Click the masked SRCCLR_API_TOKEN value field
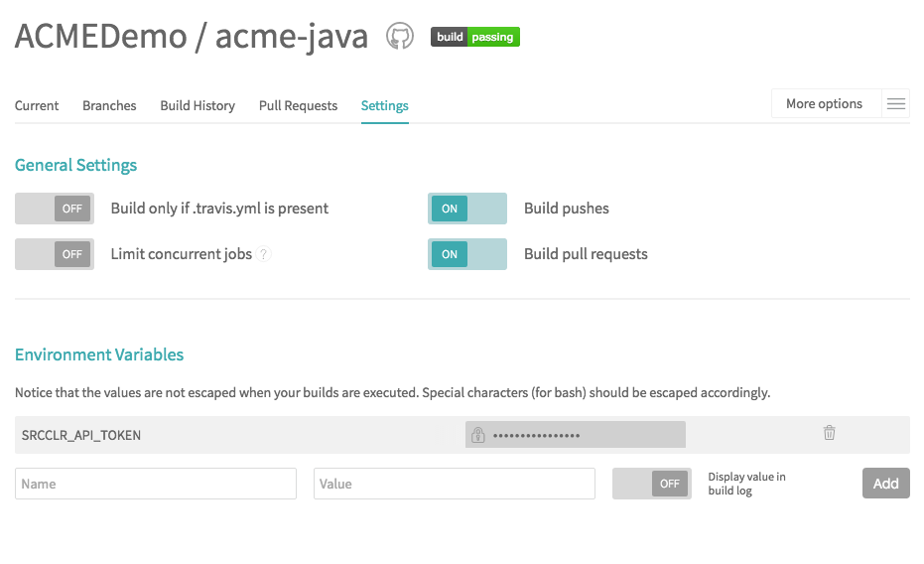 (x=576, y=434)
